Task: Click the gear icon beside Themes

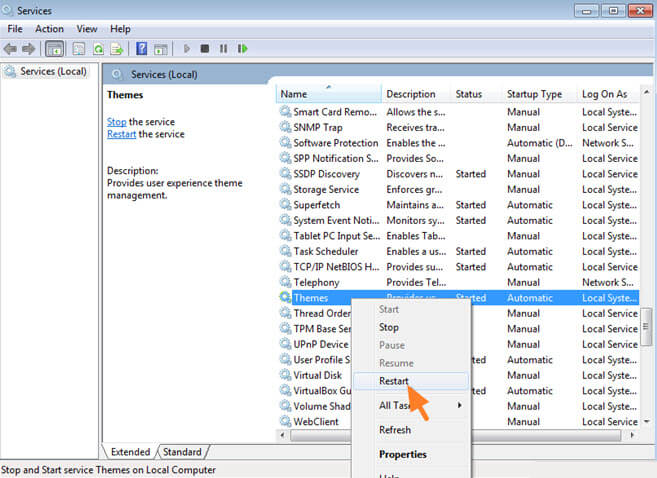Action: pyautogui.click(x=285, y=297)
